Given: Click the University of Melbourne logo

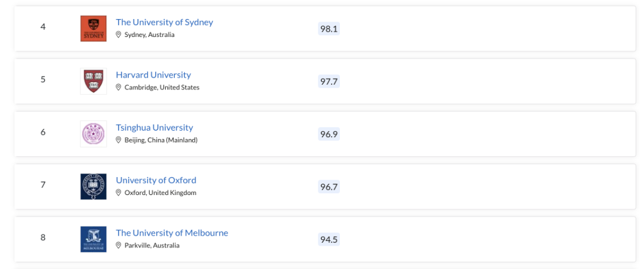Looking at the screenshot, I should coord(93,239).
